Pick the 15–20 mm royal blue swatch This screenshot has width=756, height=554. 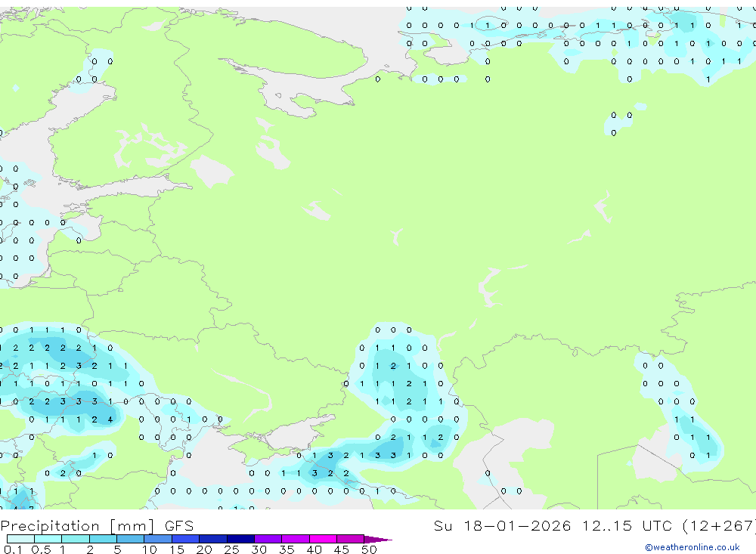(x=185, y=539)
